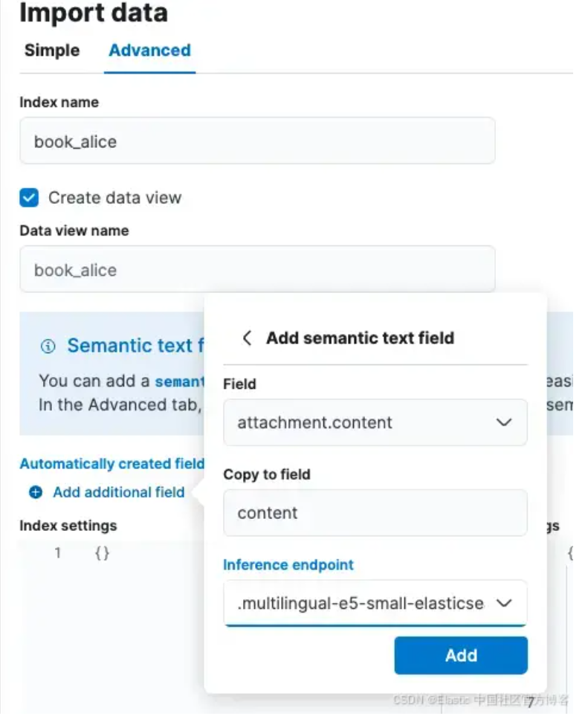Click the Add additional field link text

(118, 492)
